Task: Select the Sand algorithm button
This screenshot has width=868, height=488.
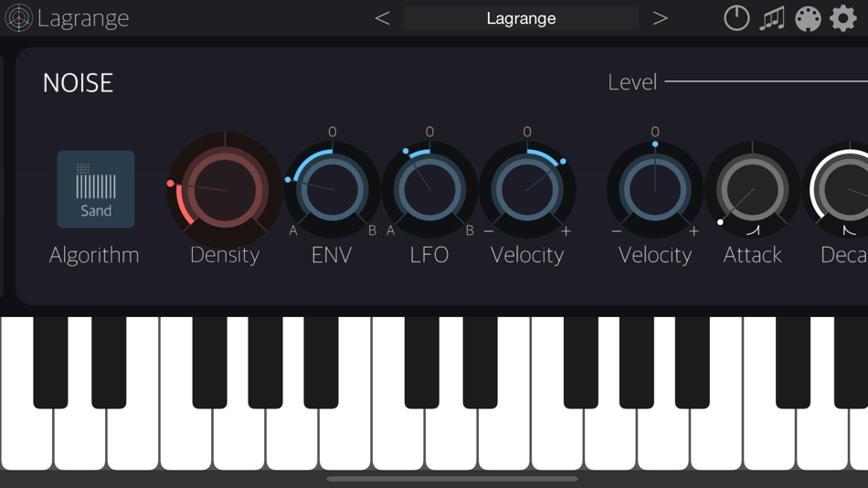Action: pyautogui.click(x=96, y=189)
